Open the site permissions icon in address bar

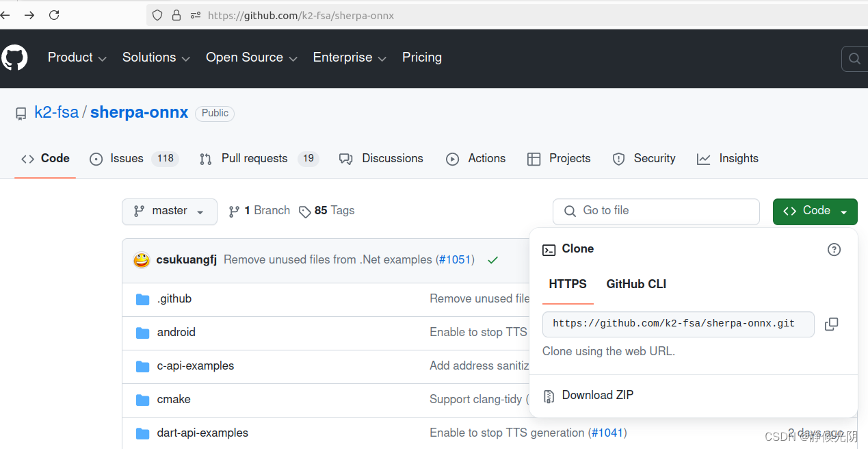[196, 15]
